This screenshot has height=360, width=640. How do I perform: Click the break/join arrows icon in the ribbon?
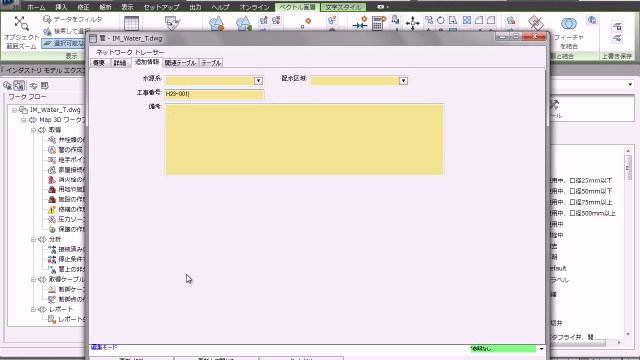point(360,23)
